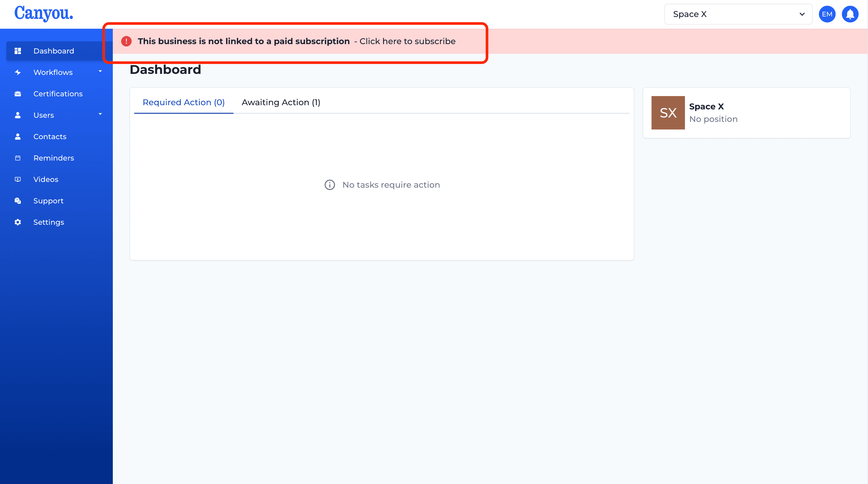Click the unpaid subscription warning text

coord(244,41)
